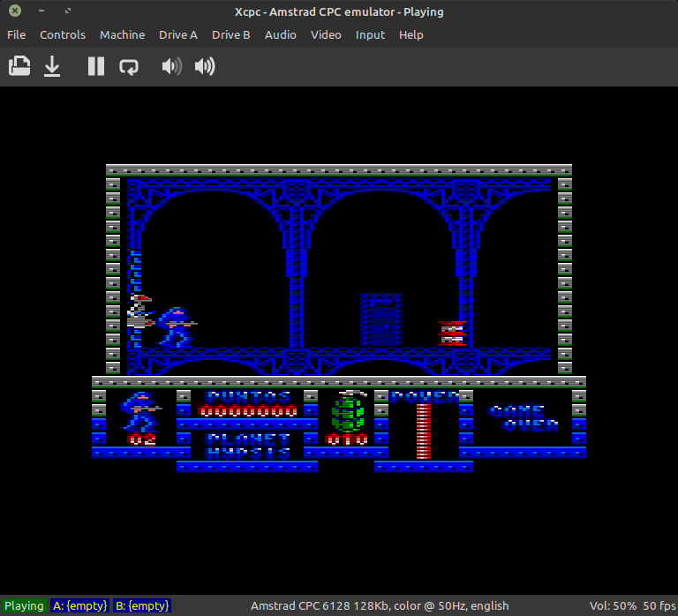Minimize the Xcpc window from title bar
The height and width of the screenshot is (616, 678).
41,11
